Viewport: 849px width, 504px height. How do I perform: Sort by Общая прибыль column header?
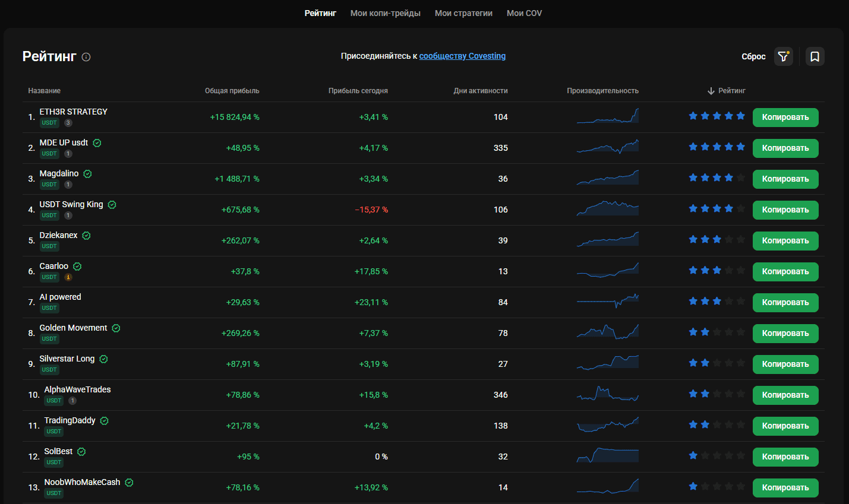point(232,91)
